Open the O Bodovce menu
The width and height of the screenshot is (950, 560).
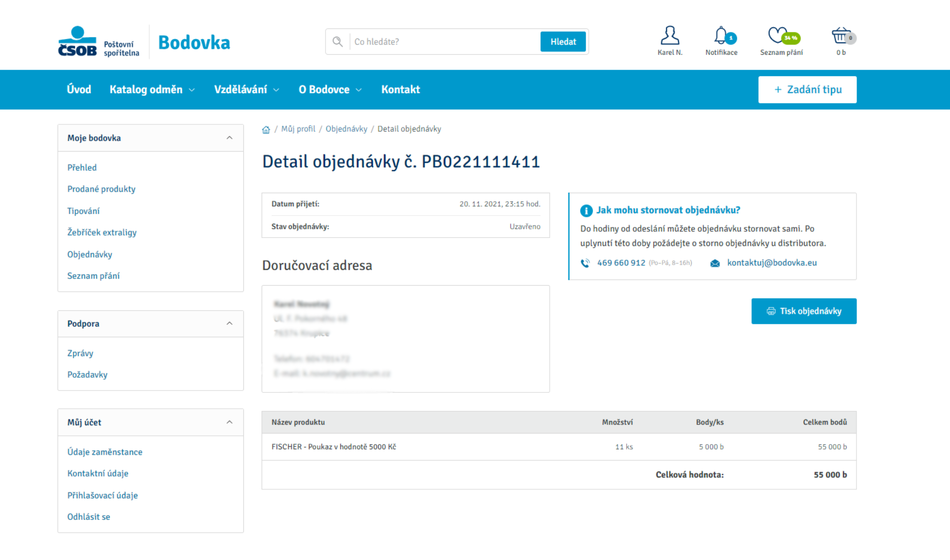click(x=324, y=89)
